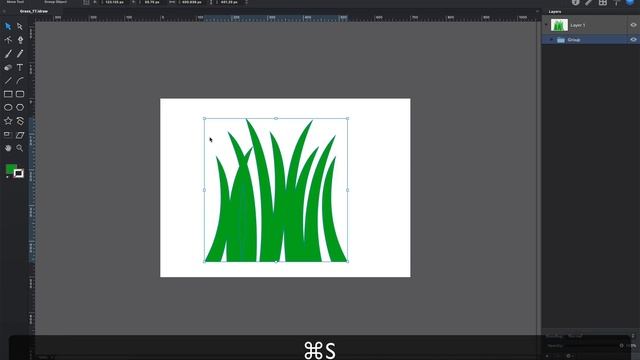Click the Layer 1 thumbnail
640x360 pixels.
coord(559,25)
